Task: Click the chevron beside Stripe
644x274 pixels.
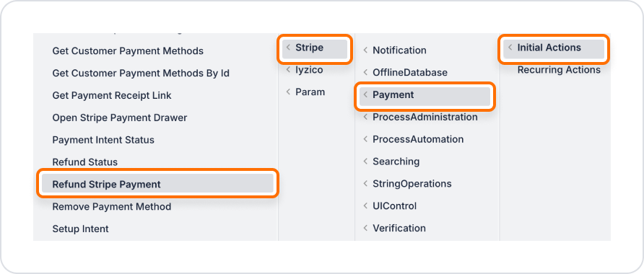Action: (x=288, y=48)
